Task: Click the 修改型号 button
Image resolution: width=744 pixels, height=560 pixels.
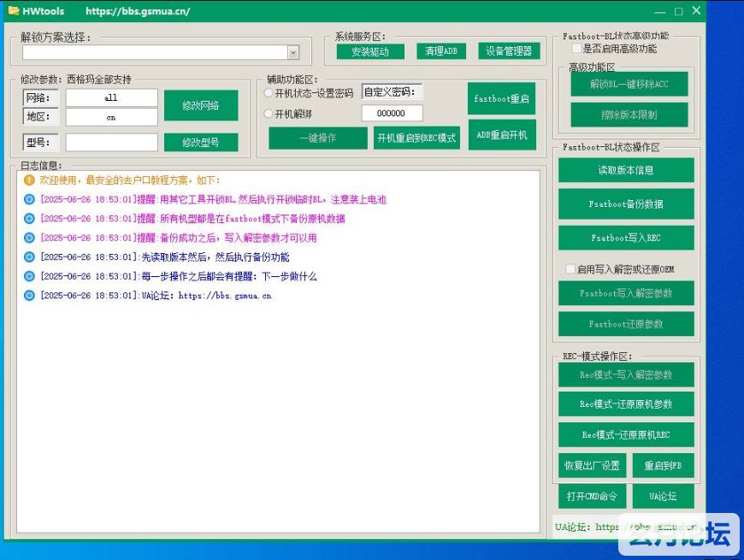Action: [x=201, y=142]
